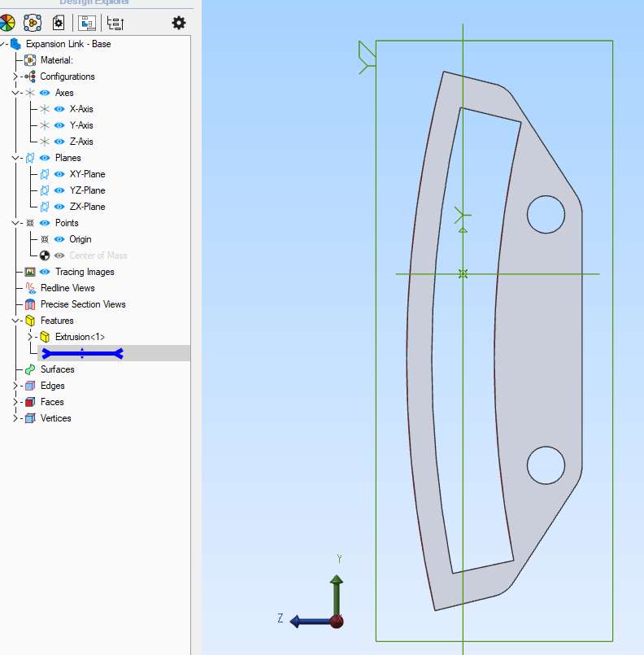Open Design Explorer settings gear
Viewport: 644px width, 655px height.
pos(179,23)
